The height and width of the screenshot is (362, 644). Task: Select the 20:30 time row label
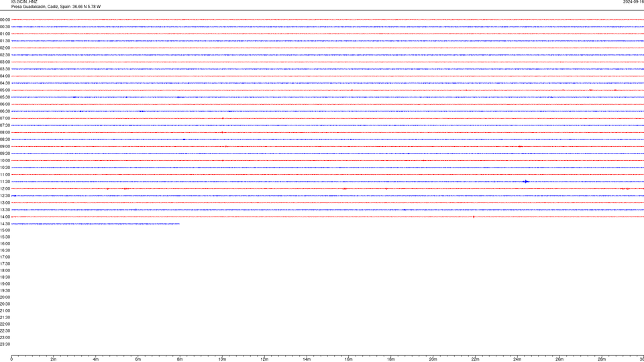(5, 304)
